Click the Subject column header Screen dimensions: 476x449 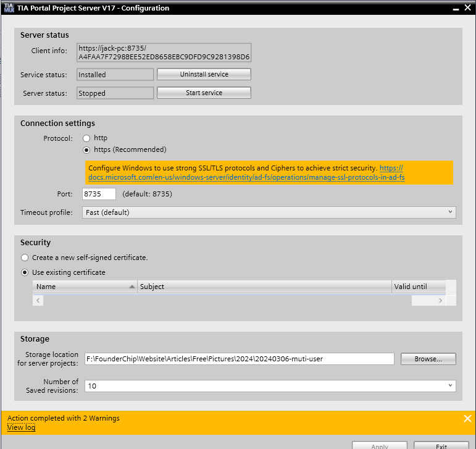[x=264, y=287]
